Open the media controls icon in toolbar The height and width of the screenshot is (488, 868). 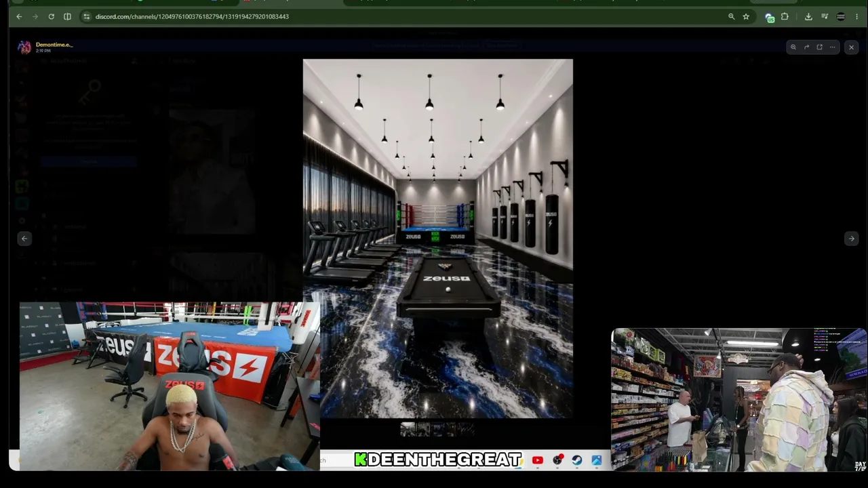825,16
